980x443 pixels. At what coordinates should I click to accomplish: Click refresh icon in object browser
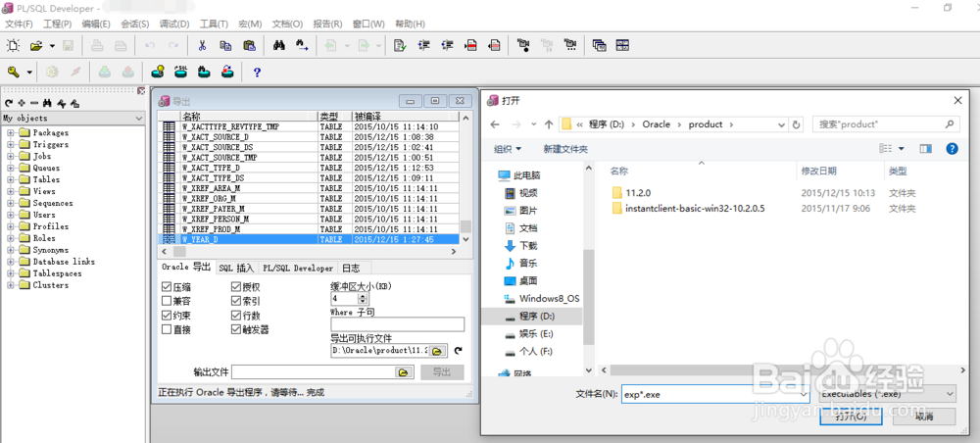tap(9, 104)
